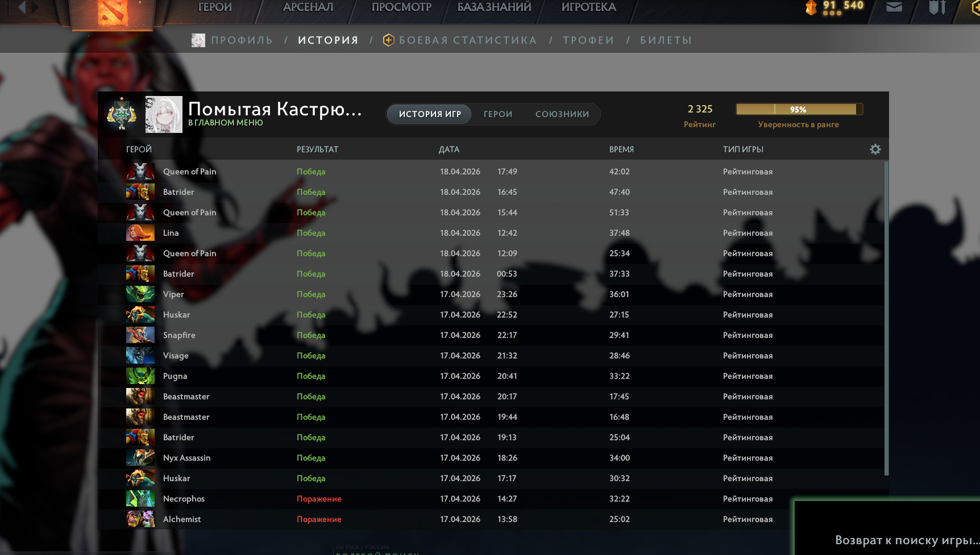Click the shards currency icon
The height and width of the screenshot is (555, 980).
811,7
